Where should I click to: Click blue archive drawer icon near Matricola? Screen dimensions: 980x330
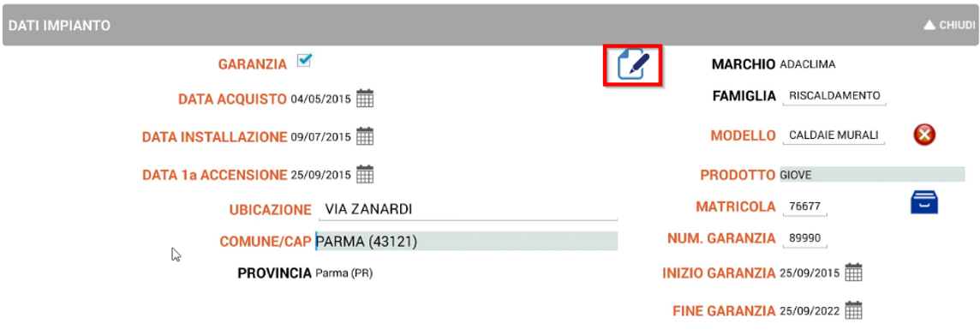pyautogui.click(x=924, y=204)
